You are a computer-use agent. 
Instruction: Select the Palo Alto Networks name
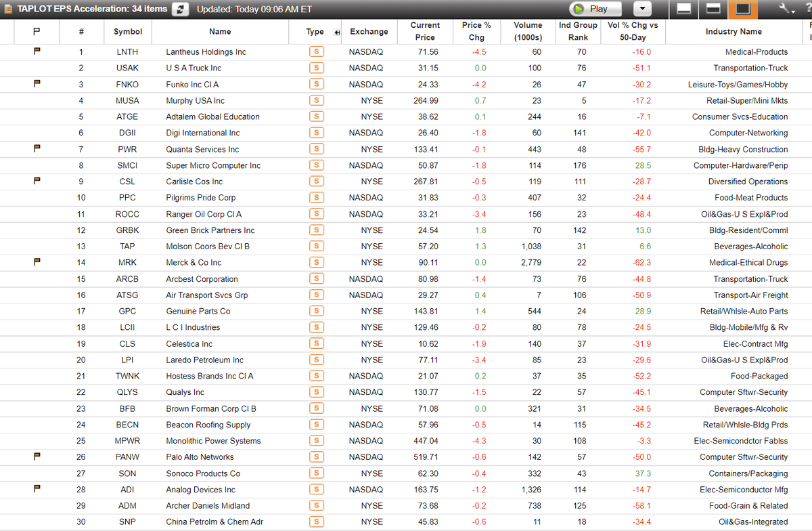pos(200,457)
